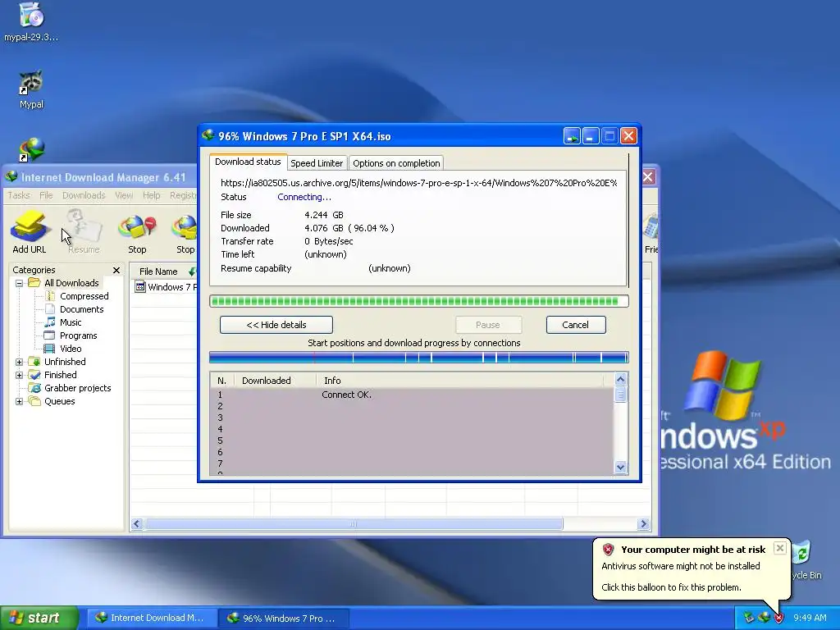Image resolution: width=840 pixels, height=630 pixels.
Task: Open the Windows start menu
Action: click(x=39, y=618)
